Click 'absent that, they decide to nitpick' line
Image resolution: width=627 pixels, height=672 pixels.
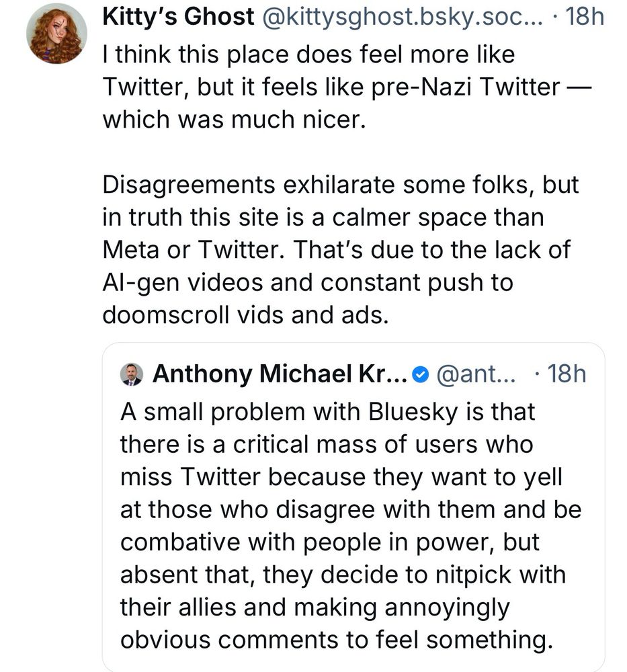[x=343, y=575]
